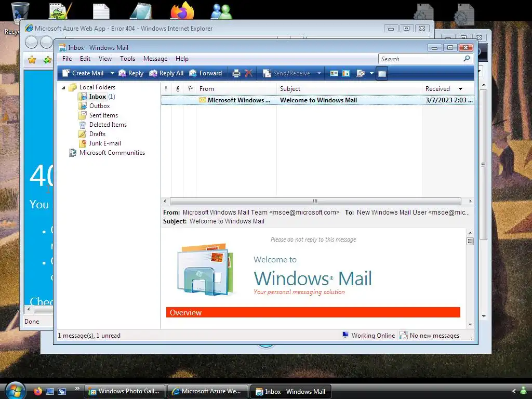Image resolution: width=532 pixels, height=399 pixels.
Task: Click Back button in Internet Explorer window
Action: (x=31, y=43)
